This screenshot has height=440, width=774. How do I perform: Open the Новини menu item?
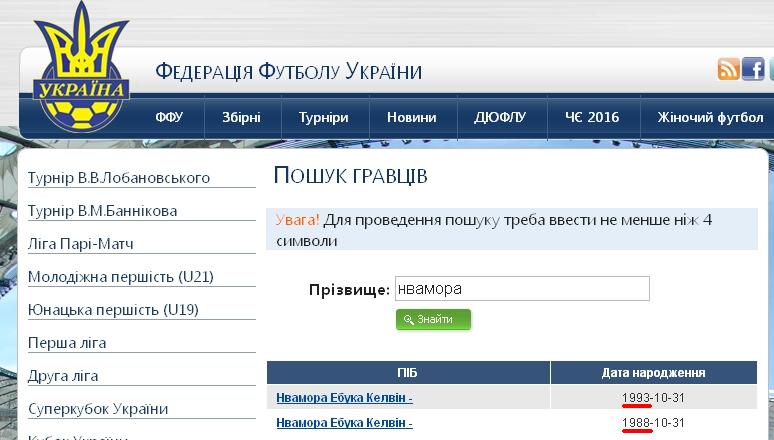[412, 118]
